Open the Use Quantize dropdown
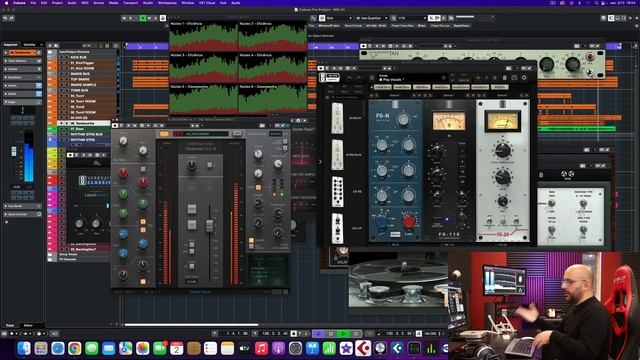Viewport: 640px width, 360px height. (x=371, y=18)
